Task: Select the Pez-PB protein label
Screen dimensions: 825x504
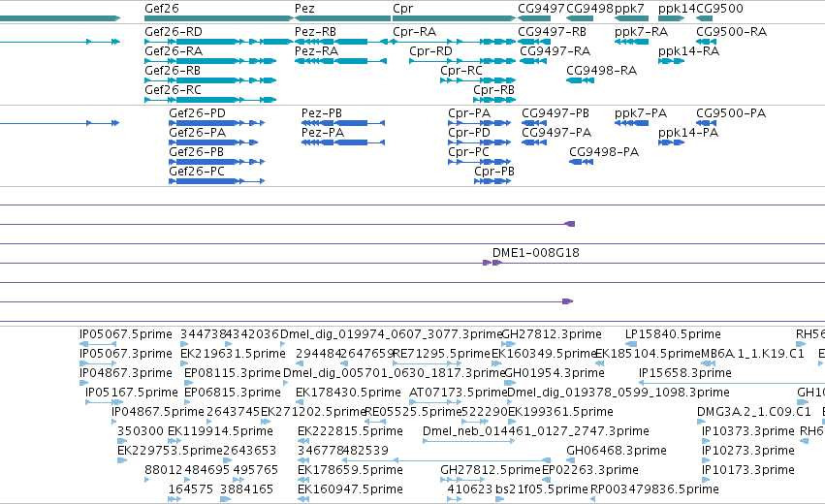Action: pos(322,113)
